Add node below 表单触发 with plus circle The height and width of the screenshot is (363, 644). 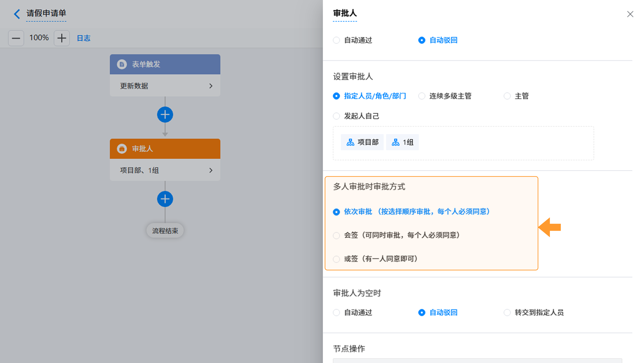tap(165, 115)
